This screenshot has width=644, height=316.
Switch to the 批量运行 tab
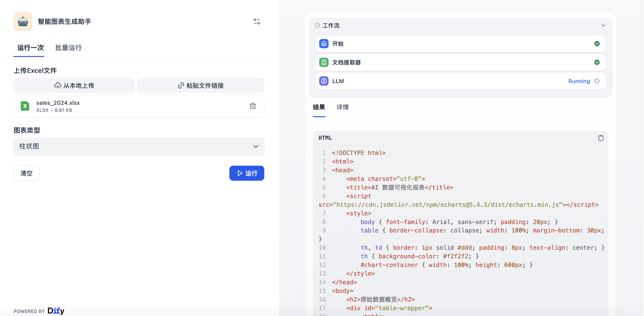coord(68,48)
